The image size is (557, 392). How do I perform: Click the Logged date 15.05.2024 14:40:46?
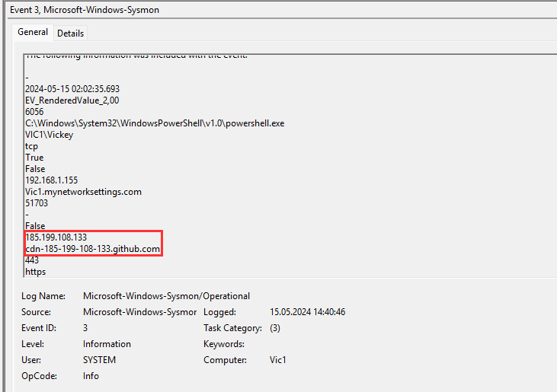coord(308,312)
